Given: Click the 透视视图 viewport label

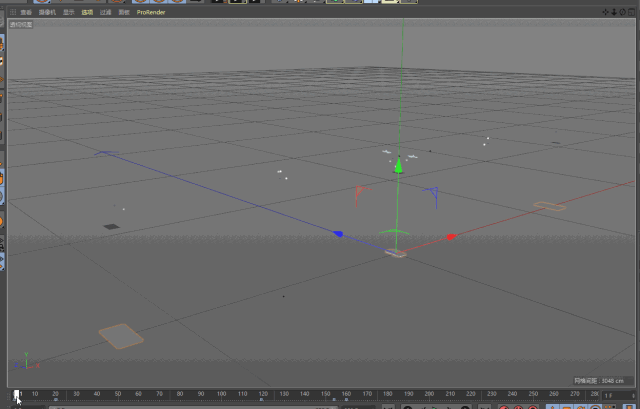Looking at the screenshot, I should click(x=21, y=24).
